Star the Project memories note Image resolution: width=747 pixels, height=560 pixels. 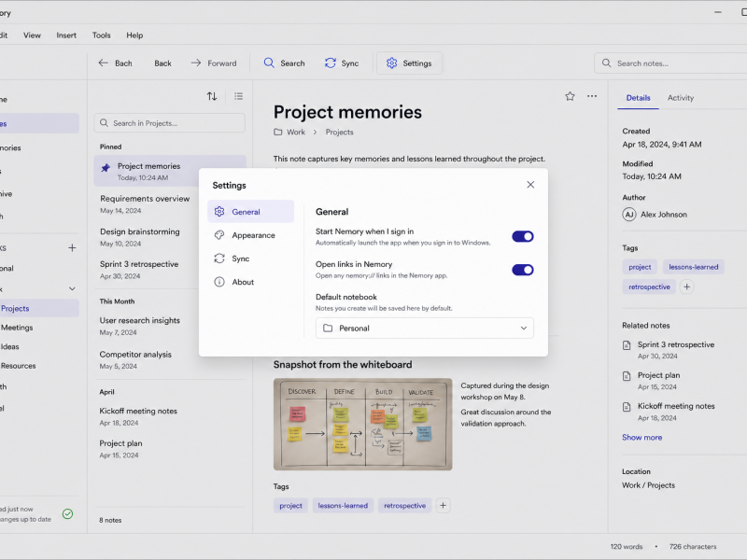tap(570, 96)
